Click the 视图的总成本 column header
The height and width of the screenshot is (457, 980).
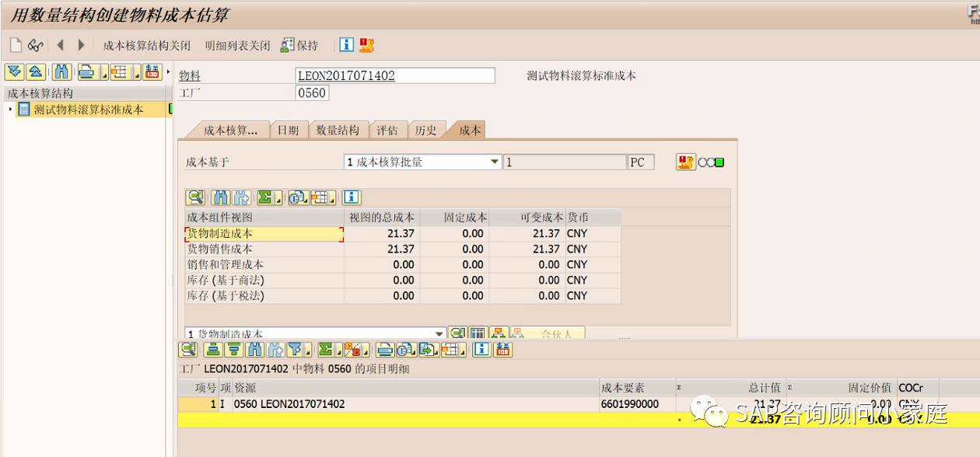pyautogui.click(x=381, y=218)
